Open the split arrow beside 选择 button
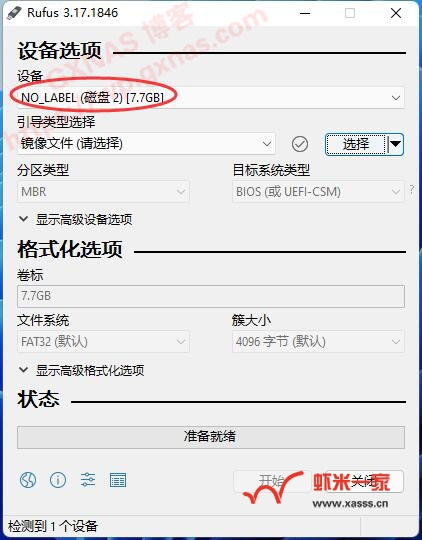This screenshot has width=422, height=540. tap(395, 144)
